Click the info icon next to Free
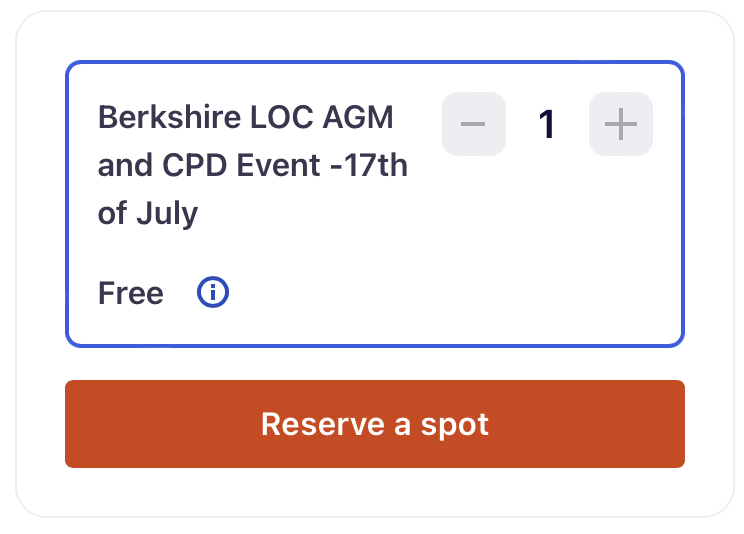This screenshot has width=744, height=534. tap(213, 292)
